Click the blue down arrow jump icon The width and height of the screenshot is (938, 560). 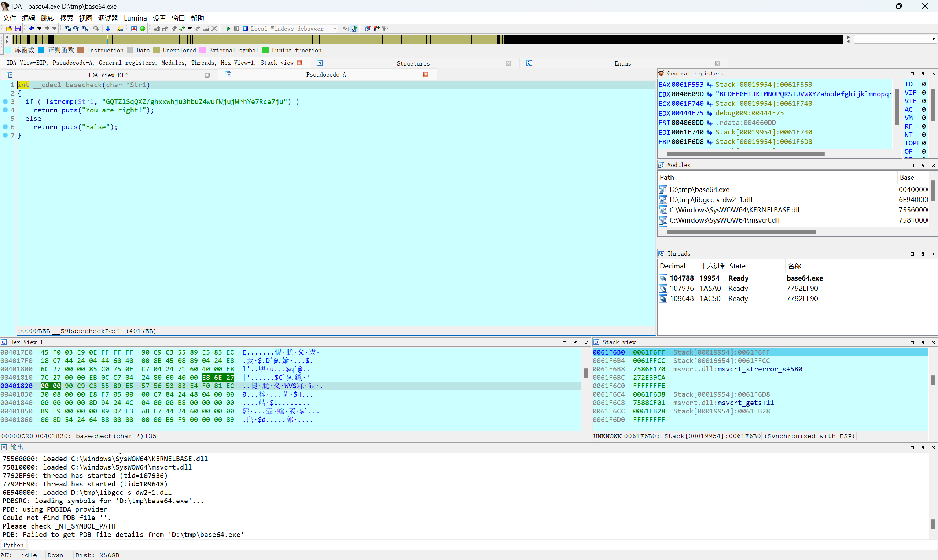[x=108, y=29]
